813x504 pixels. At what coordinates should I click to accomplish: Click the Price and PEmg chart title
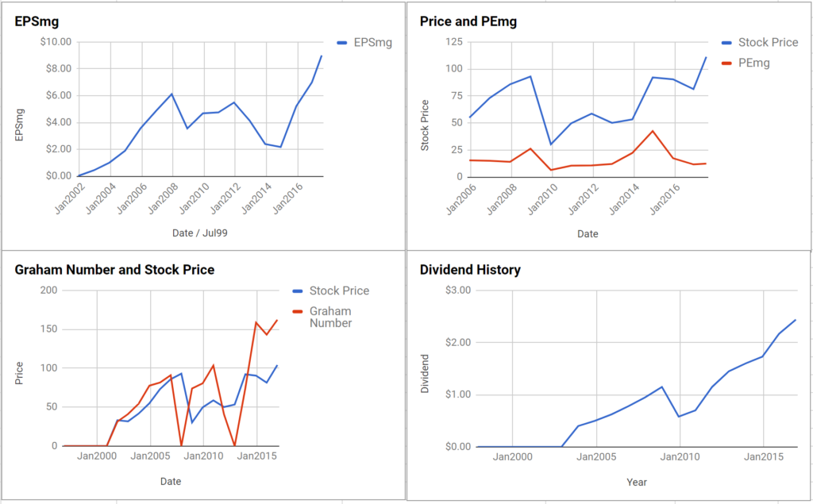click(x=468, y=21)
